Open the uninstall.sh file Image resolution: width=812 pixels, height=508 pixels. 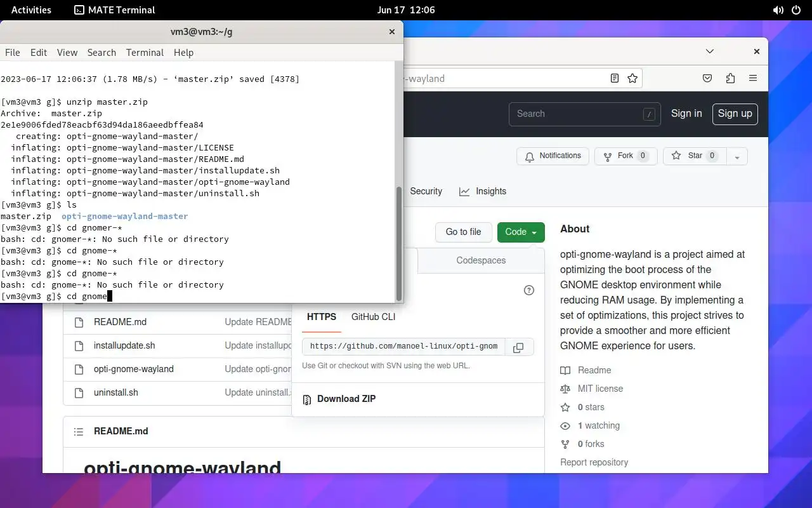coord(116,392)
